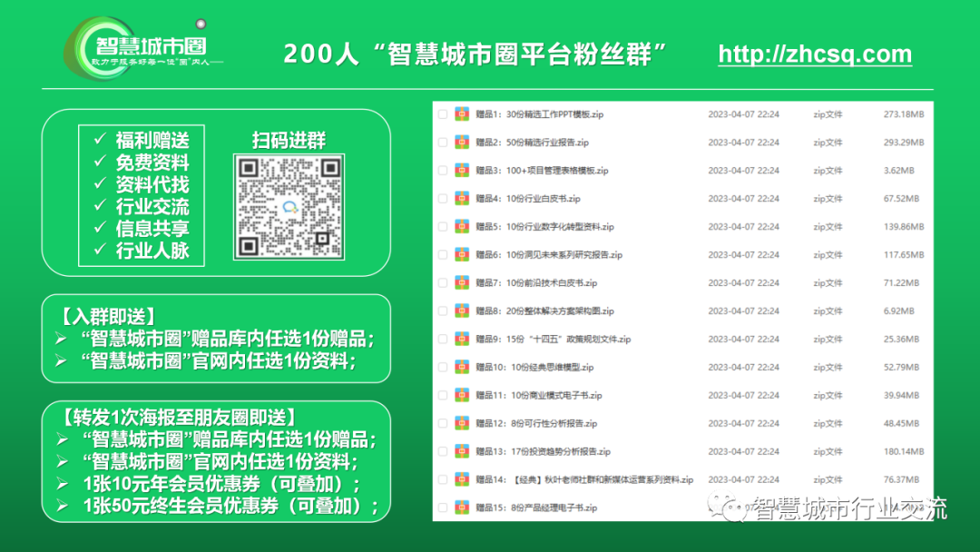Select file name 赠品4：10份行业白皮书.zip
This screenshot has width=980, height=552.
pyautogui.click(x=528, y=199)
